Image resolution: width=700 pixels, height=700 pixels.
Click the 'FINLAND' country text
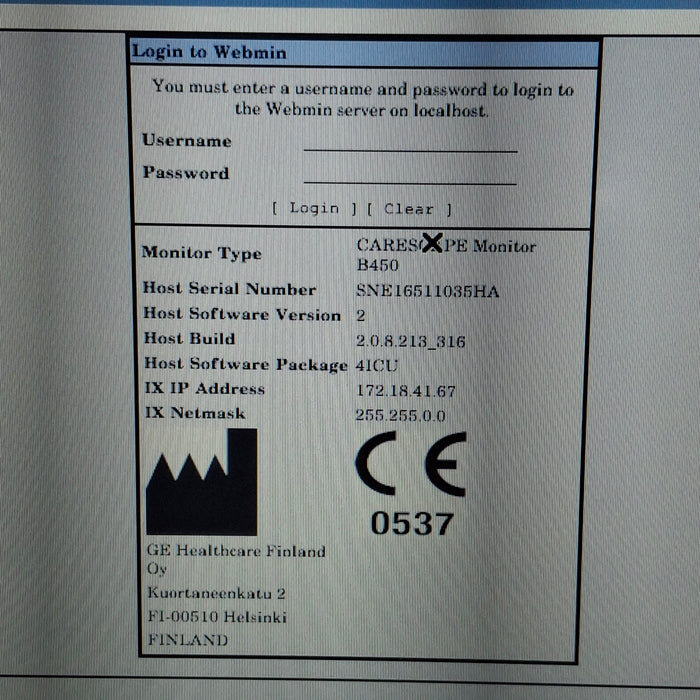click(188, 640)
